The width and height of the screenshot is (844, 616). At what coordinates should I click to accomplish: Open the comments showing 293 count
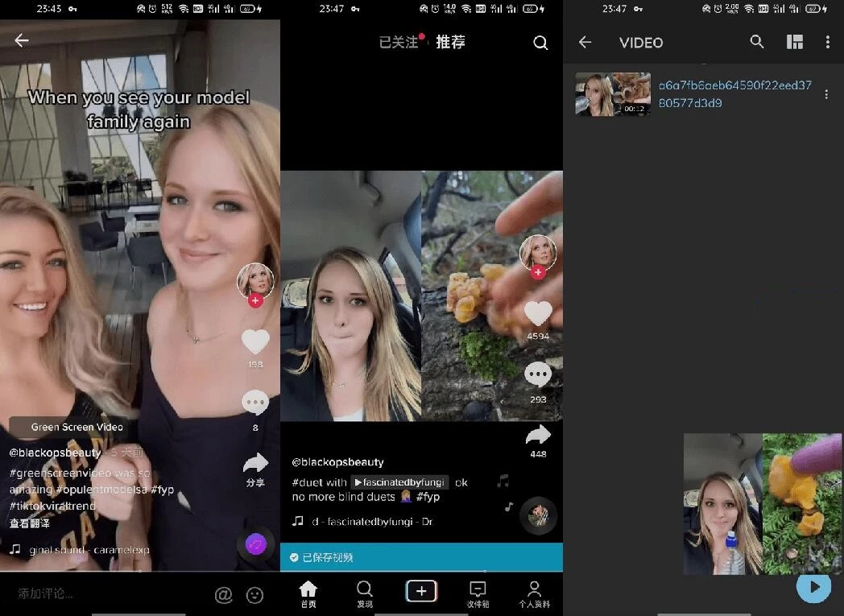[x=538, y=374]
